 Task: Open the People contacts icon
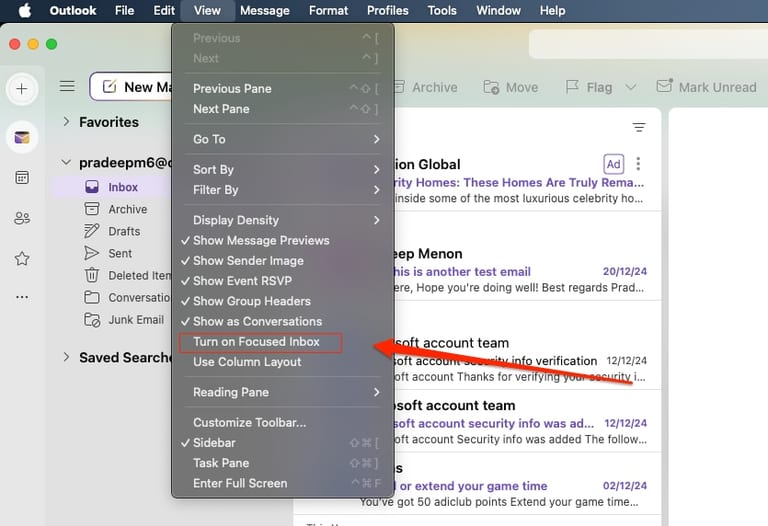pos(22,218)
